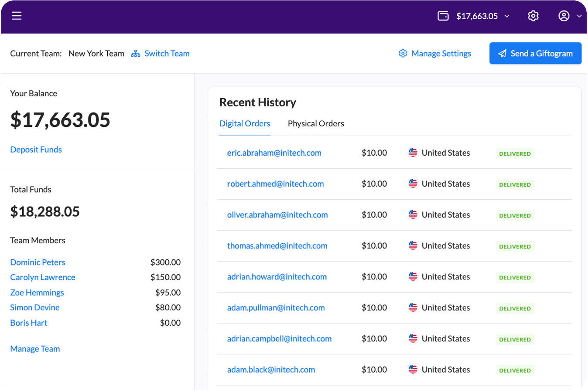Click the $17,663.05 balance in header
Image resolution: width=588 pixels, height=391 pixels.
477,16
